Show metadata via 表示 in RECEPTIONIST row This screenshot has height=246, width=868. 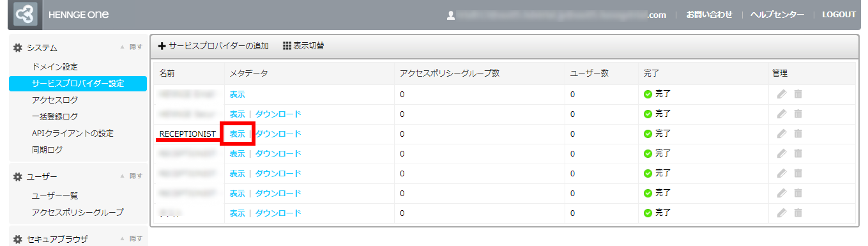click(x=237, y=134)
